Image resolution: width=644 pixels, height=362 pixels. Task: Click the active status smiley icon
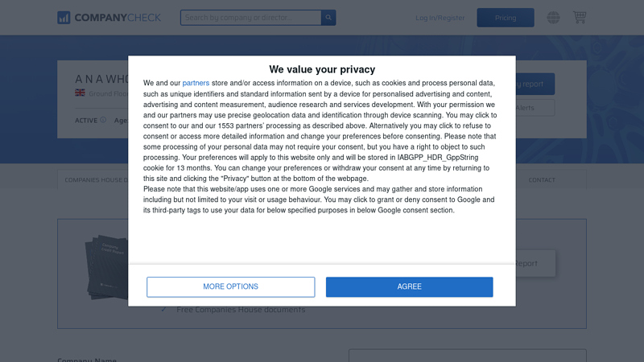(103, 121)
